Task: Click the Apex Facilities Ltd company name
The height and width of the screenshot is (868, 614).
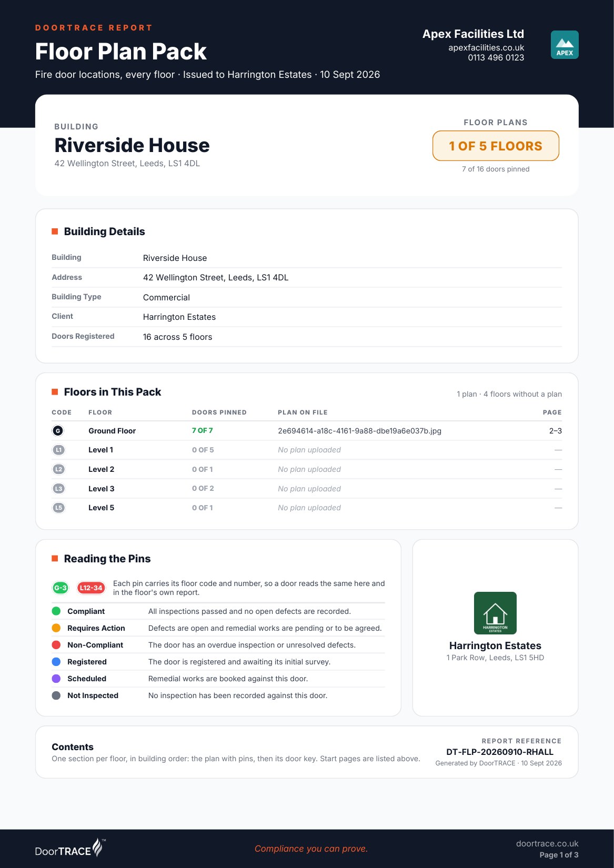Action: pyautogui.click(x=473, y=34)
